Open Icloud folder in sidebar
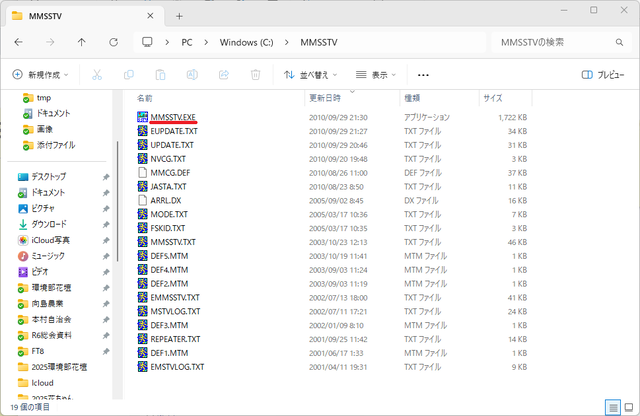Screen dimensions: 640x416 [x=36, y=383]
